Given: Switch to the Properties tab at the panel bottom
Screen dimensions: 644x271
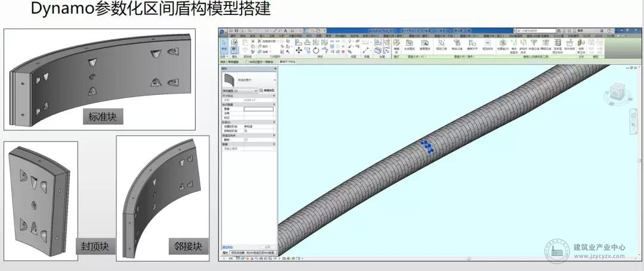Looking at the screenshot, I should tap(225, 253).
